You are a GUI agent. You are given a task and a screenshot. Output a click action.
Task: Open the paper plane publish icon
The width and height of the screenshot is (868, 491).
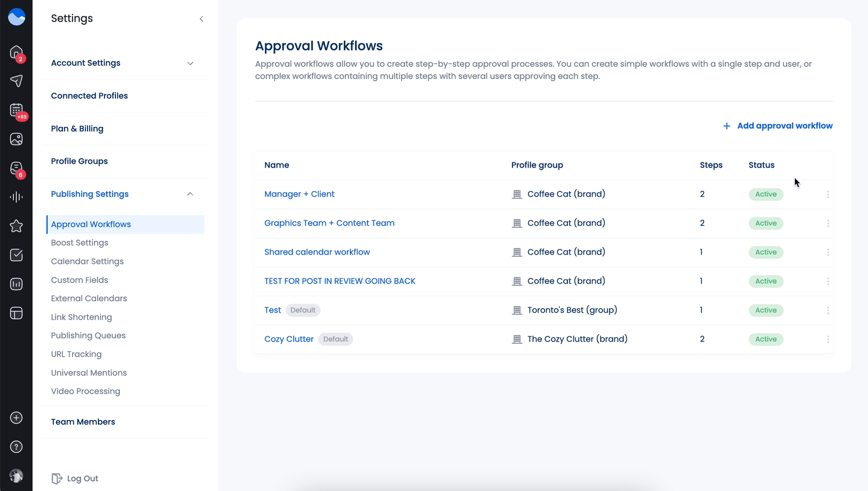(16, 81)
